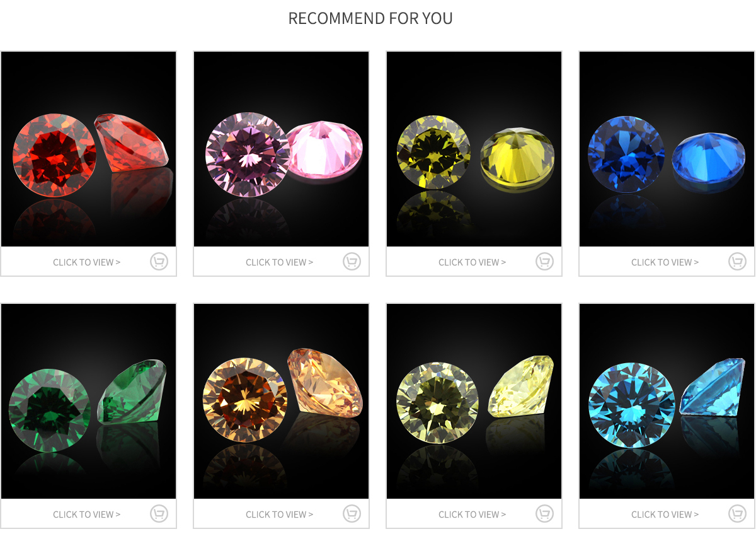View the pale yellow gemstone thumbnail
The width and height of the screenshot is (756, 546).
coord(474,401)
